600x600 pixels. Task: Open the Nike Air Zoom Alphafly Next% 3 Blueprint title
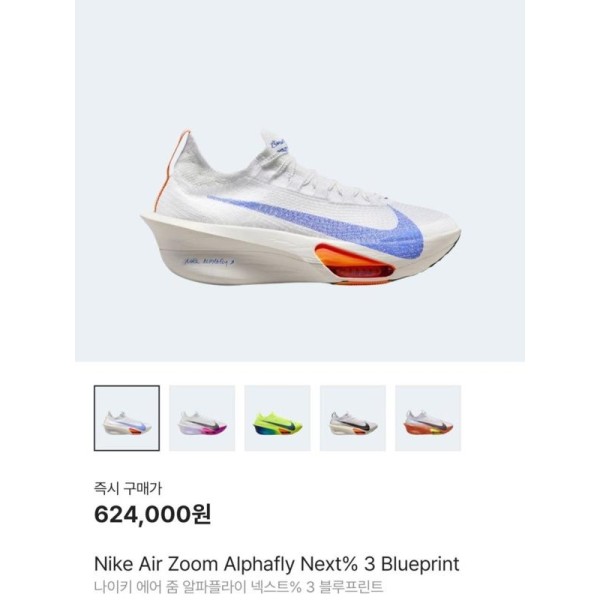(277, 564)
